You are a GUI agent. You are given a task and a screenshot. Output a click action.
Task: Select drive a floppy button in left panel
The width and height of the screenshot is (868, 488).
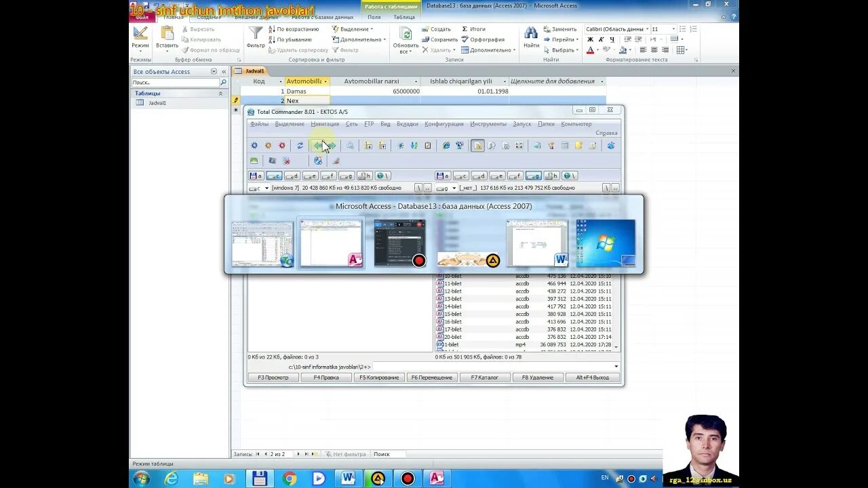pyautogui.click(x=256, y=176)
